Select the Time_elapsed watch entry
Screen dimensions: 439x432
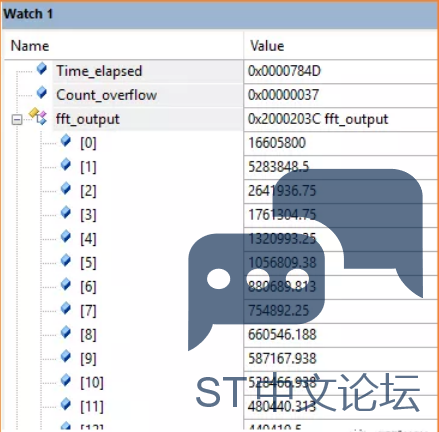[99, 71]
